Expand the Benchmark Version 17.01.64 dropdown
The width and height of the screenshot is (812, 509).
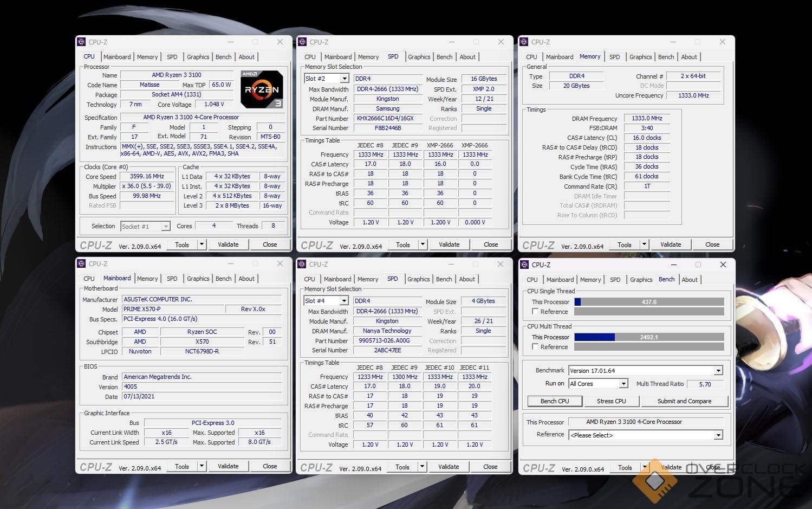(x=718, y=371)
